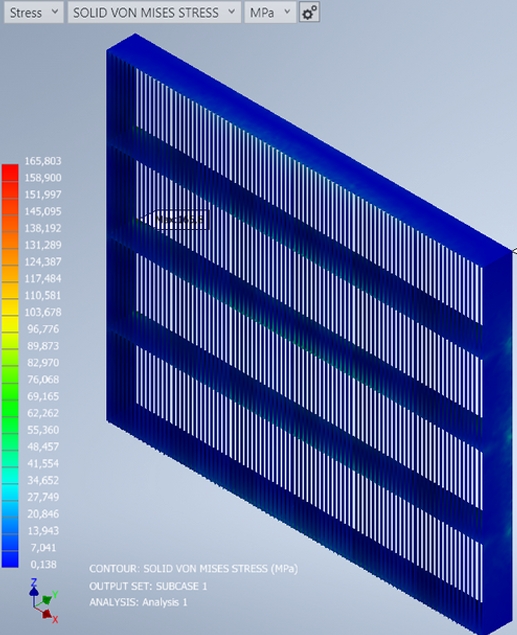Click the legend value 7,041

pos(43,548)
